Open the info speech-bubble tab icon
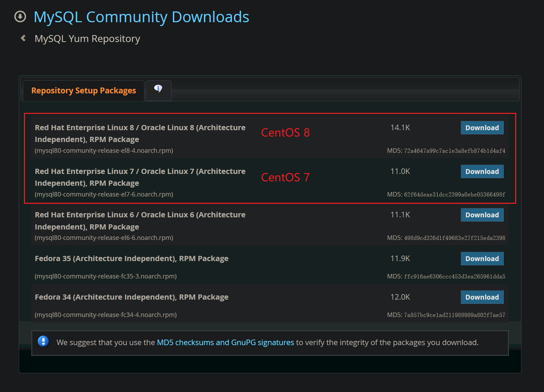This screenshot has width=544, height=392. (158, 90)
